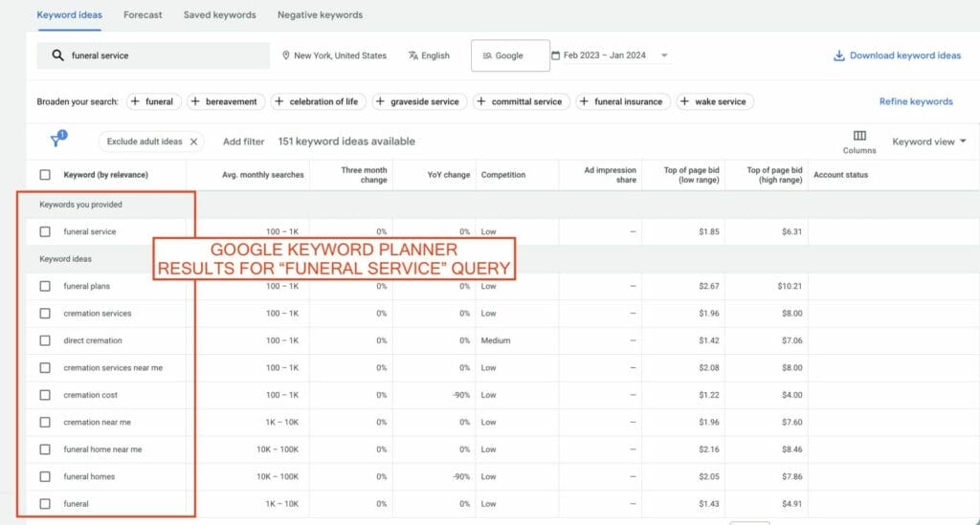Click the search network icon beside Google

pos(487,55)
